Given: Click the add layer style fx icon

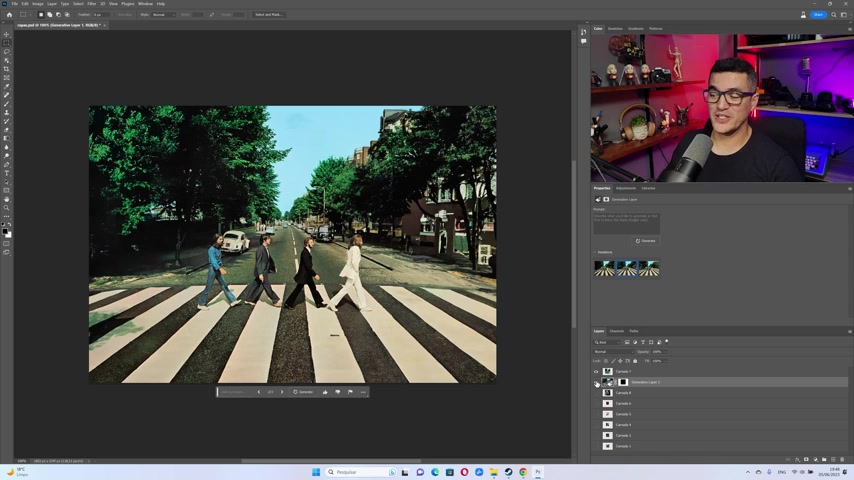Looking at the screenshot, I should click(x=797, y=459).
